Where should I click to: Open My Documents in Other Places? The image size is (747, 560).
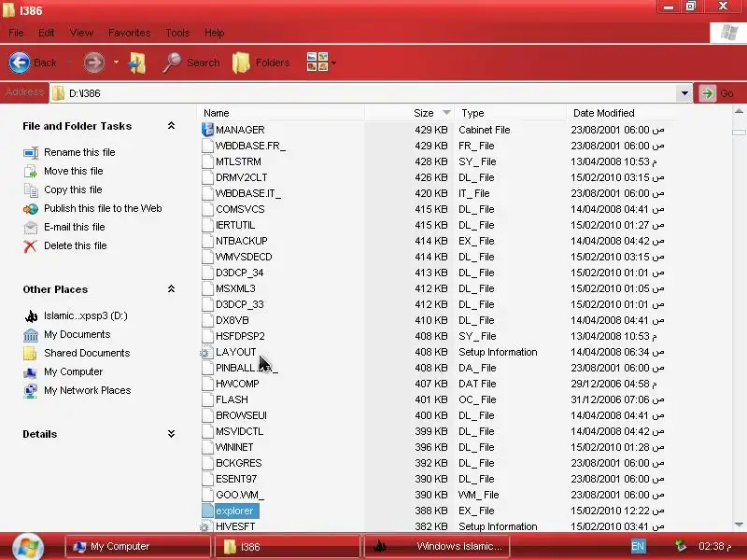[78, 334]
